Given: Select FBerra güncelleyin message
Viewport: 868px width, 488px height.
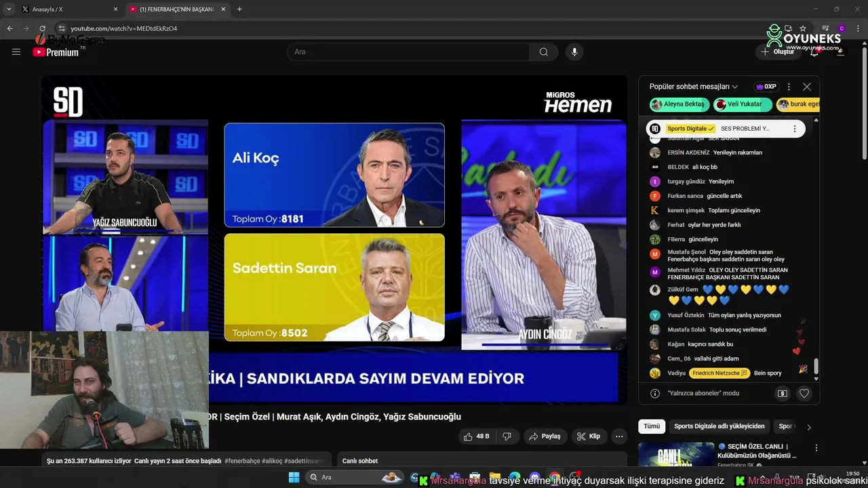Looking at the screenshot, I should pyautogui.click(x=729, y=239).
